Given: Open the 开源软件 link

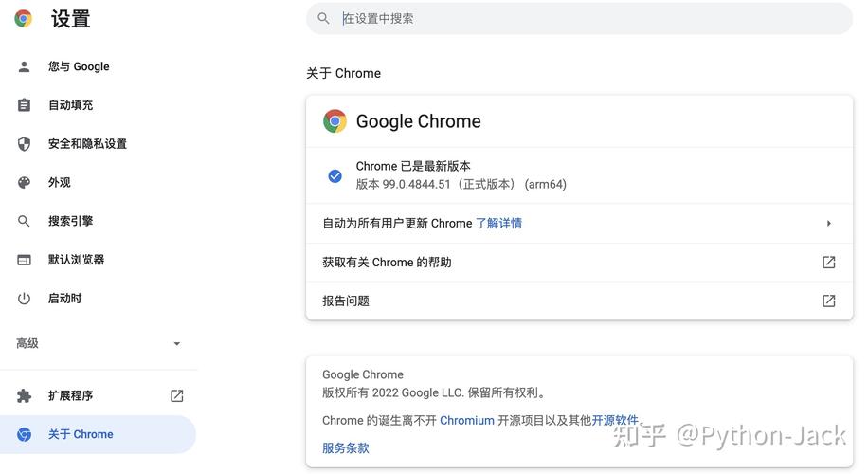Looking at the screenshot, I should click(x=615, y=420).
